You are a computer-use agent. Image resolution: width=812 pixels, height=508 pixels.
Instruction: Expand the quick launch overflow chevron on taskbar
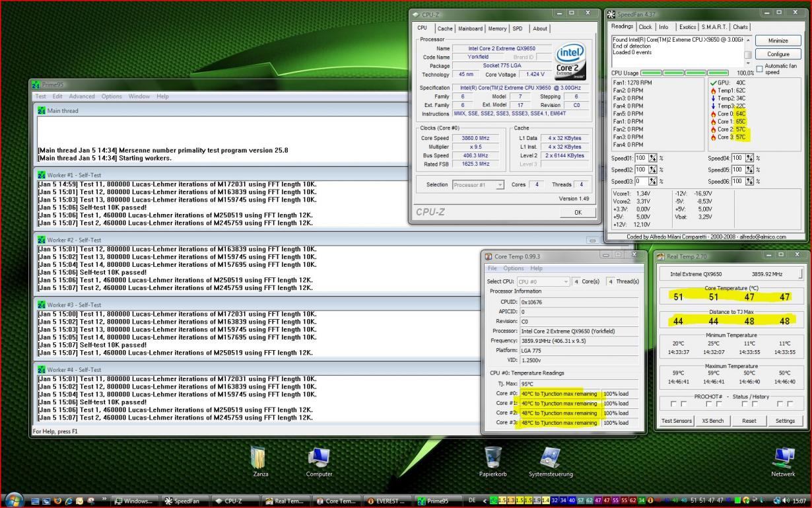tap(104, 500)
